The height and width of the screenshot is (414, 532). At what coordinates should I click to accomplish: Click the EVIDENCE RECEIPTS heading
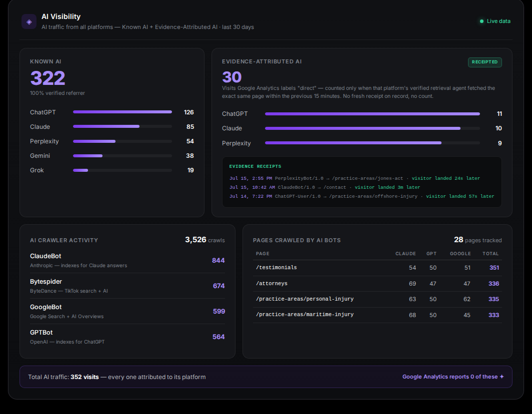coord(255,166)
